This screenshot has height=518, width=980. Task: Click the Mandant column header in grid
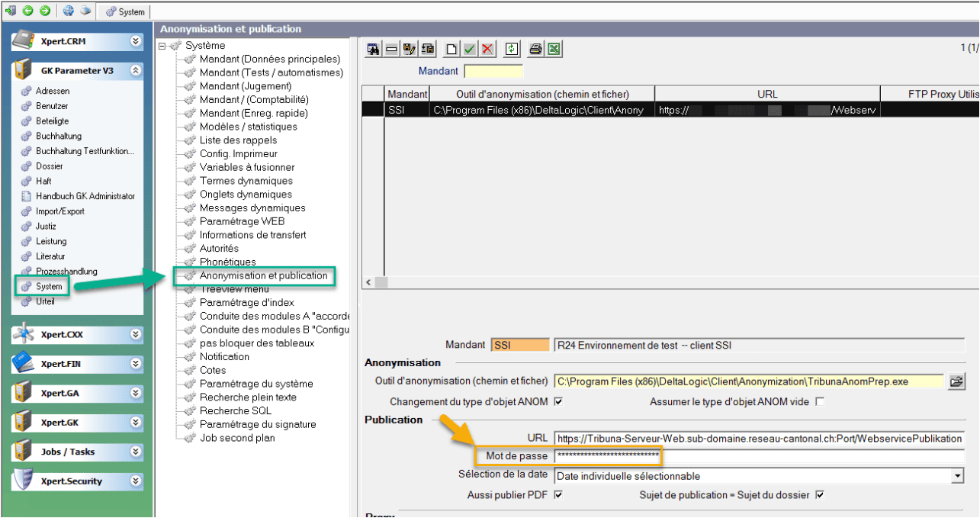(407, 94)
